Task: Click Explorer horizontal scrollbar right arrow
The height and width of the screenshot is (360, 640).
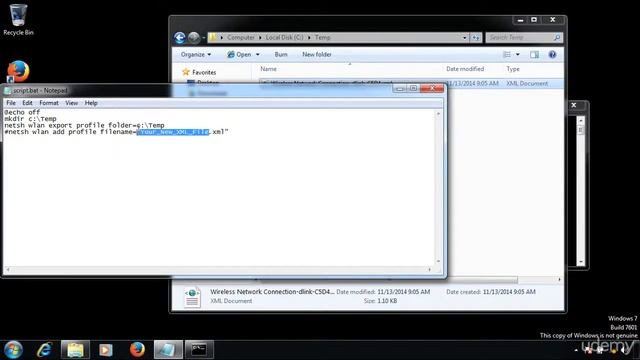Action: [x=559, y=280]
